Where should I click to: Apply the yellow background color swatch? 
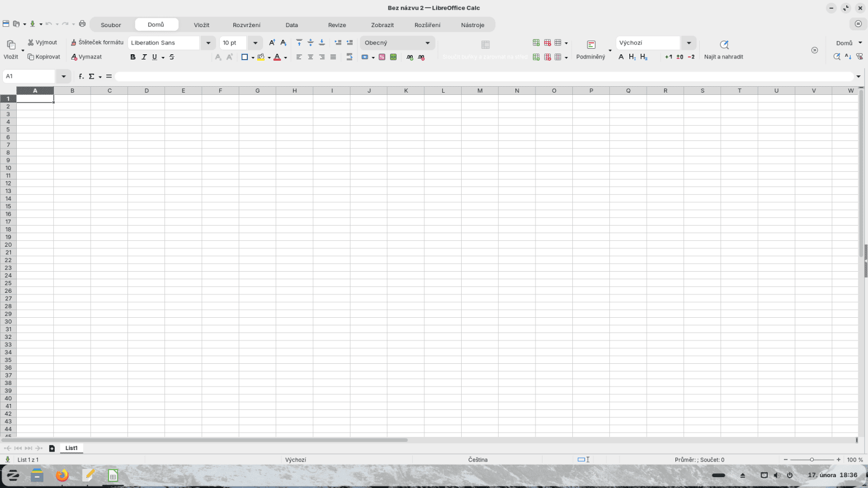point(261,57)
